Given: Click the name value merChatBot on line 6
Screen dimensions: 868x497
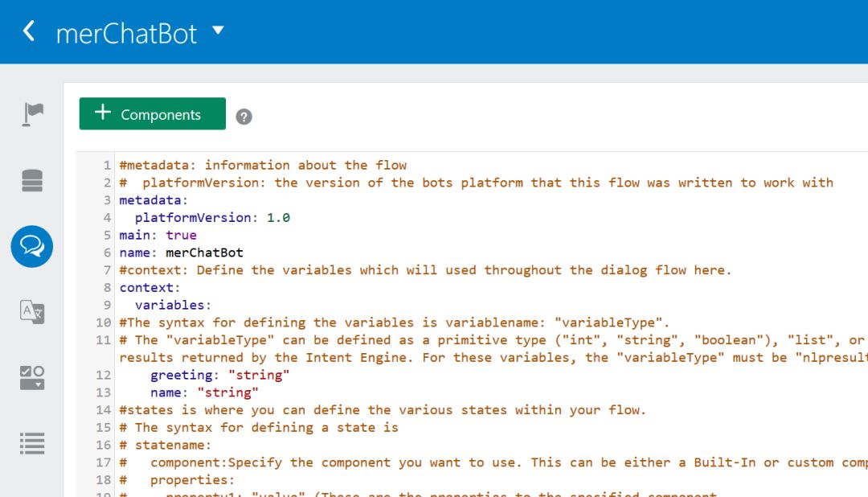Looking at the screenshot, I should click(x=204, y=253).
